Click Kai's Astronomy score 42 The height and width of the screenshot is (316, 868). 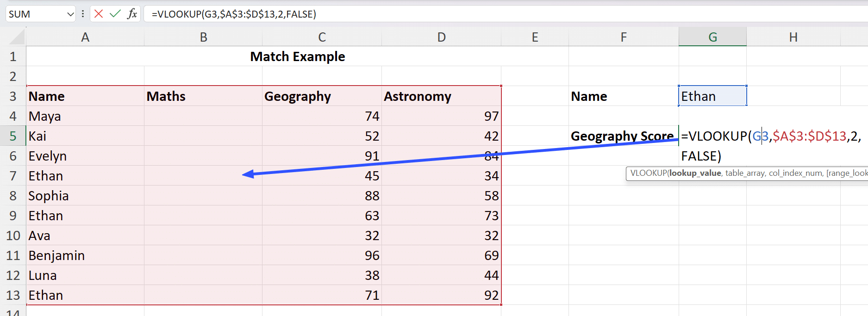click(441, 136)
